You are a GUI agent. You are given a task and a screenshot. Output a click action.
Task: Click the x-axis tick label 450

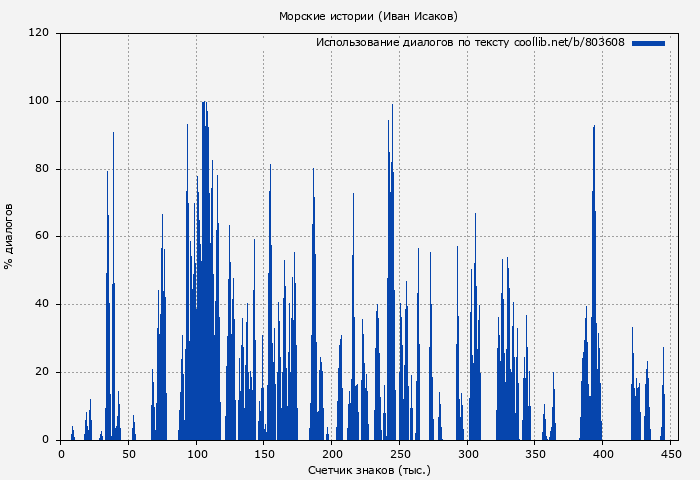coord(670,454)
